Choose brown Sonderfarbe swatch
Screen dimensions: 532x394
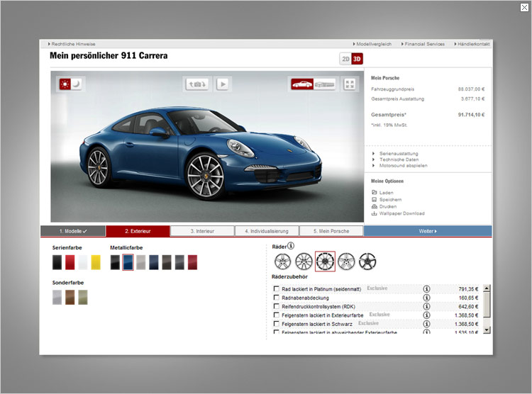tap(70, 298)
